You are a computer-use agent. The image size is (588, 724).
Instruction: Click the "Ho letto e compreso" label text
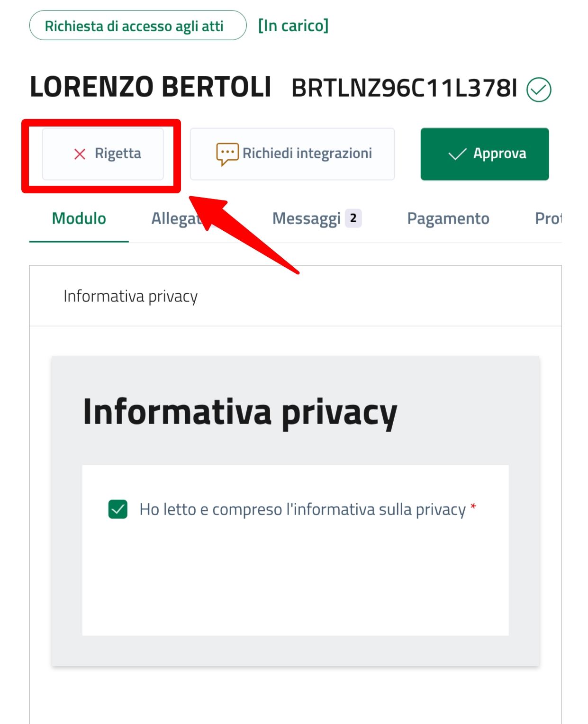point(302,509)
